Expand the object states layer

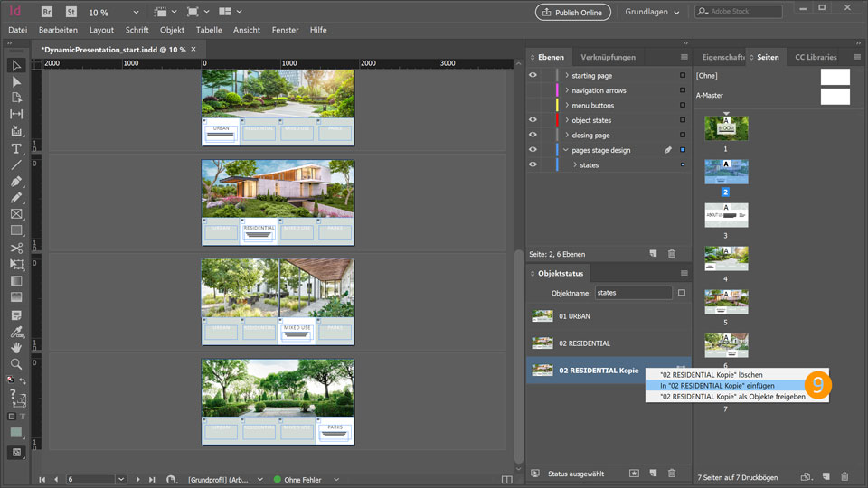point(566,120)
